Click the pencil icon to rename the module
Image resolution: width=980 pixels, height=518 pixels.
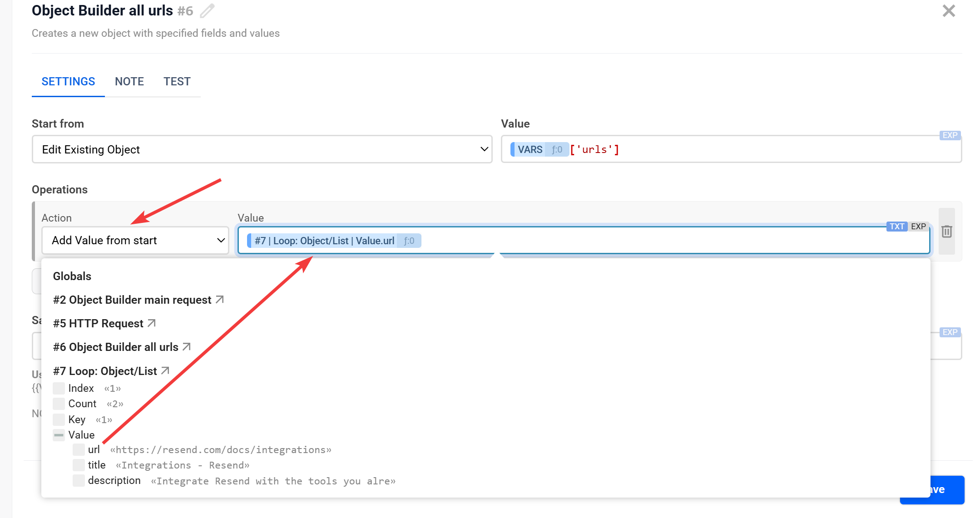click(207, 10)
